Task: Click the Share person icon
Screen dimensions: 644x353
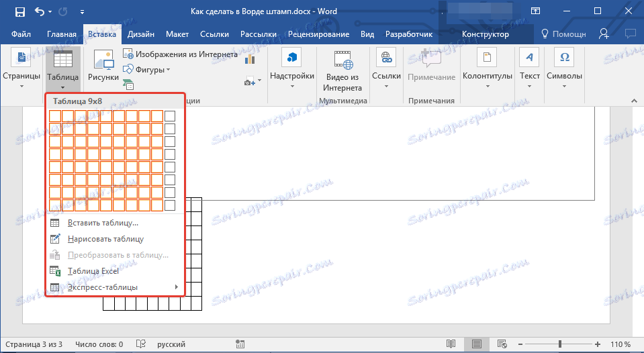Action: pyautogui.click(x=604, y=34)
